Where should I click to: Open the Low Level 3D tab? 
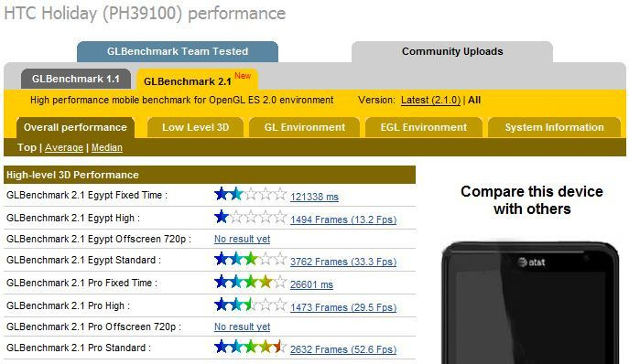195,127
